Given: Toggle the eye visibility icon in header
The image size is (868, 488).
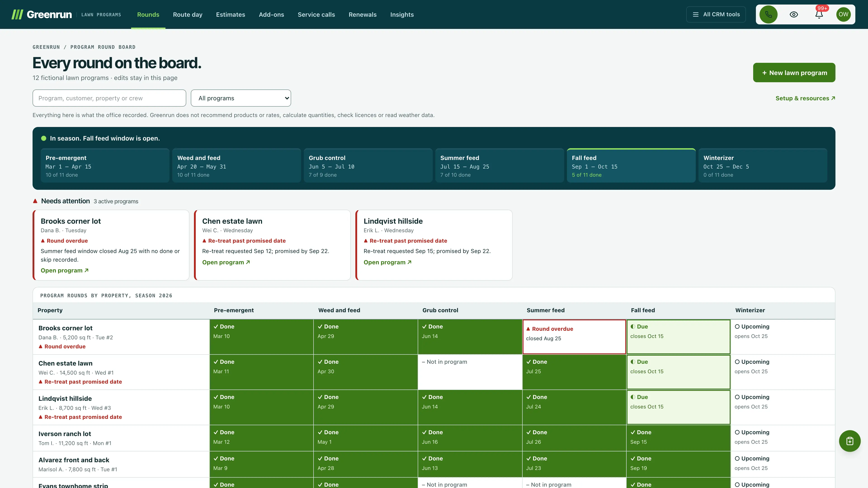Looking at the screenshot, I should coord(794,14).
